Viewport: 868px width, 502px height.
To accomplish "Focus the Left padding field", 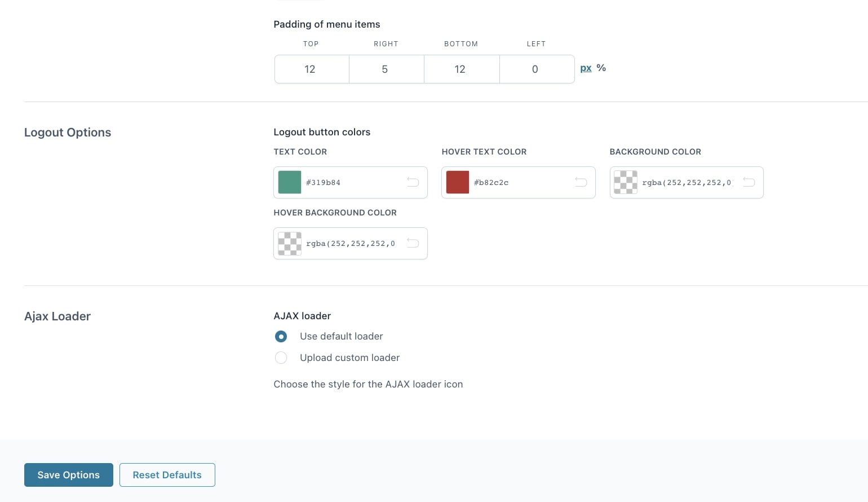I will coord(536,69).
